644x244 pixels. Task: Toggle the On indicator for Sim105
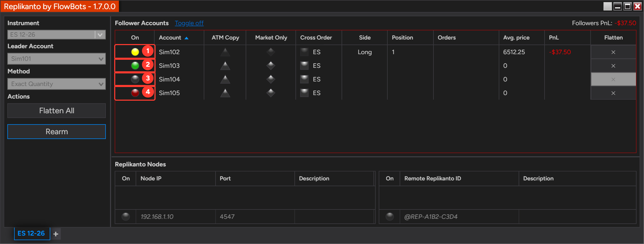click(x=135, y=93)
